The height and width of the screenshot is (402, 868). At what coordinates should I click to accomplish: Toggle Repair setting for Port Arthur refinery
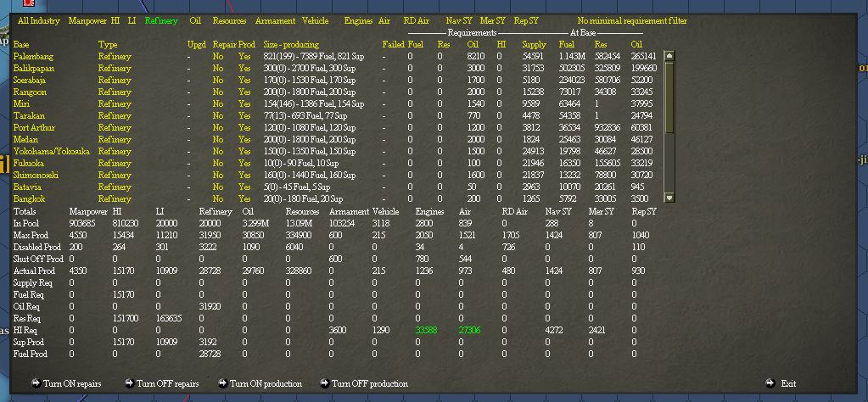pyautogui.click(x=218, y=128)
